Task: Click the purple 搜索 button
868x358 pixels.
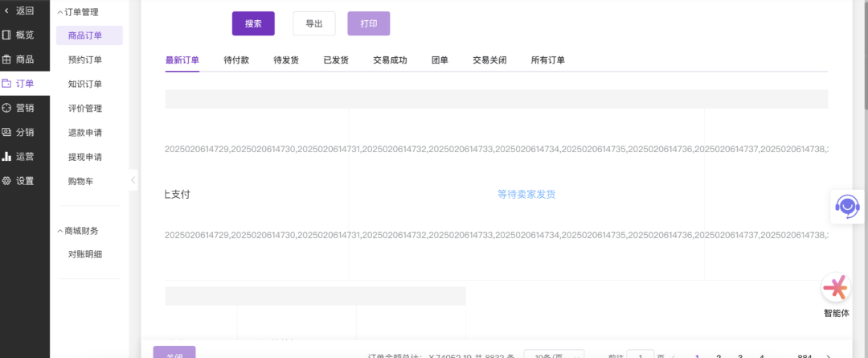Action: pos(253,24)
